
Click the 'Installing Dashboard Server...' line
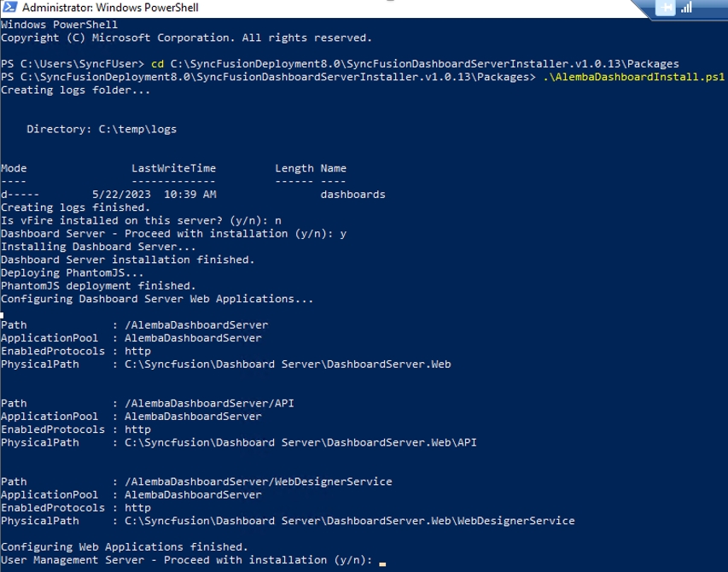[x=98, y=247]
